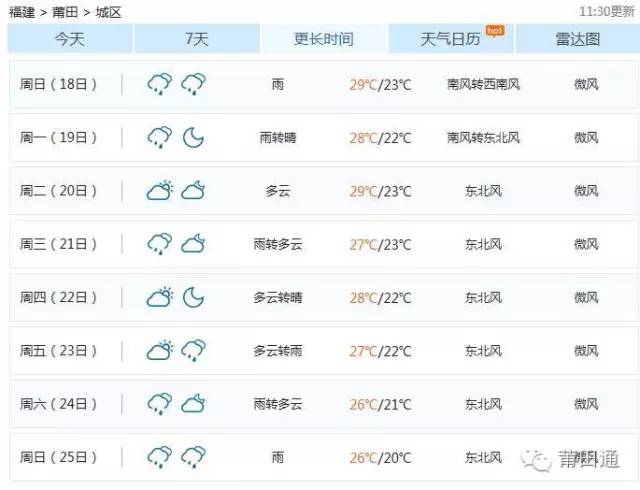Switch to the 7天 tab
The width and height of the screenshot is (640, 490).
click(196, 39)
